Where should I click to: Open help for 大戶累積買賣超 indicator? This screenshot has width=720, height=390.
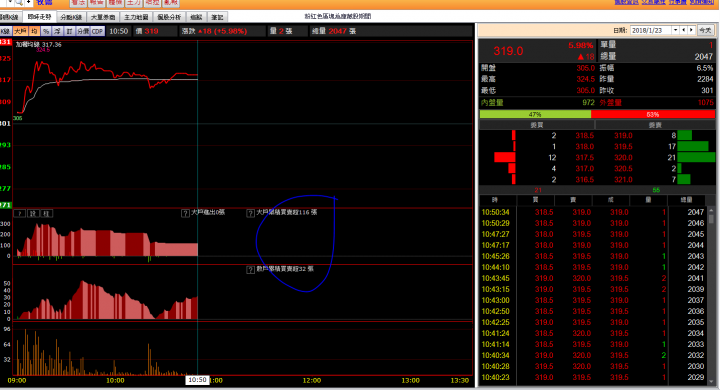[251, 213]
